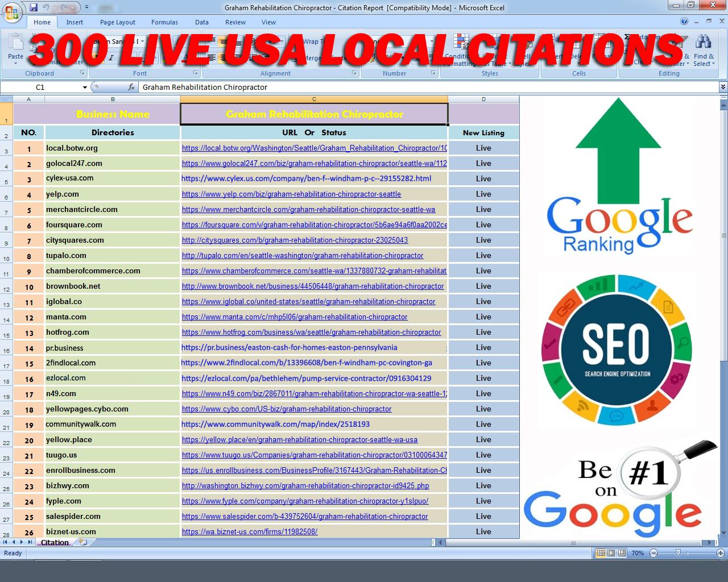This screenshot has width=728, height=582.
Task: Open the Name Box dropdown arrow
Action: coord(84,87)
